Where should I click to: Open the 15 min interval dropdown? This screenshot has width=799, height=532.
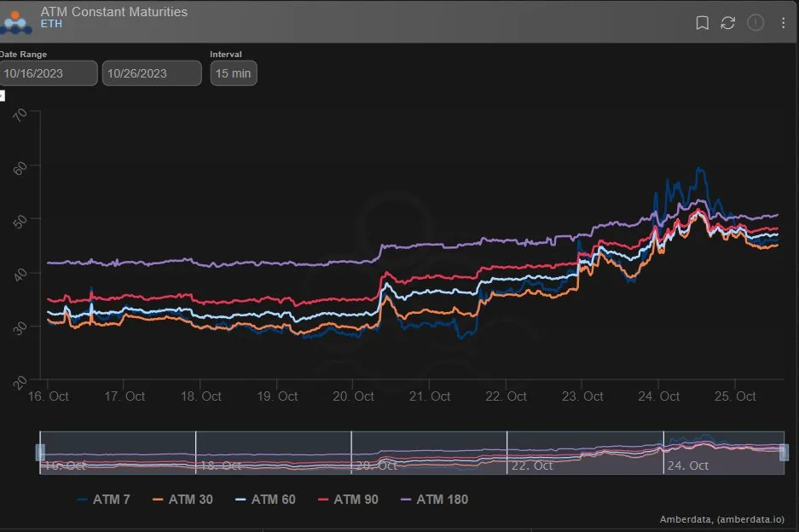coord(234,73)
